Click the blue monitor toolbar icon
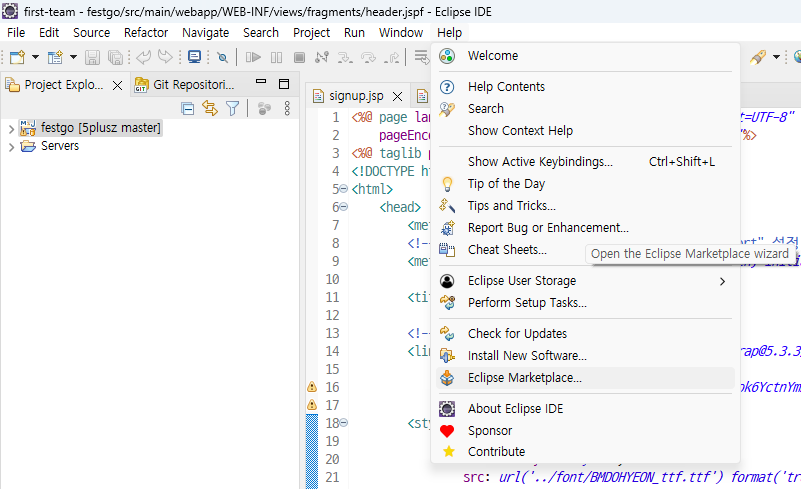The image size is (801, 489). pyautogui.click(x=194, y=57)
